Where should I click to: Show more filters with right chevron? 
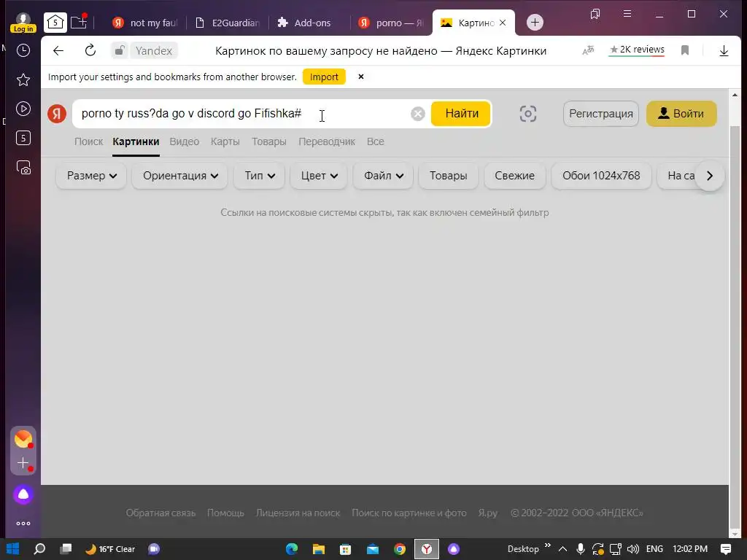coord(709,176)
